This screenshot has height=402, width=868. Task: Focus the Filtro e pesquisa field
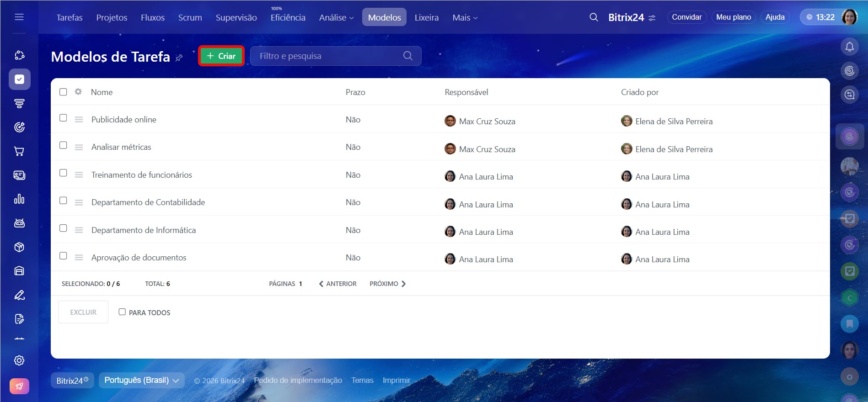coord(327,56)
